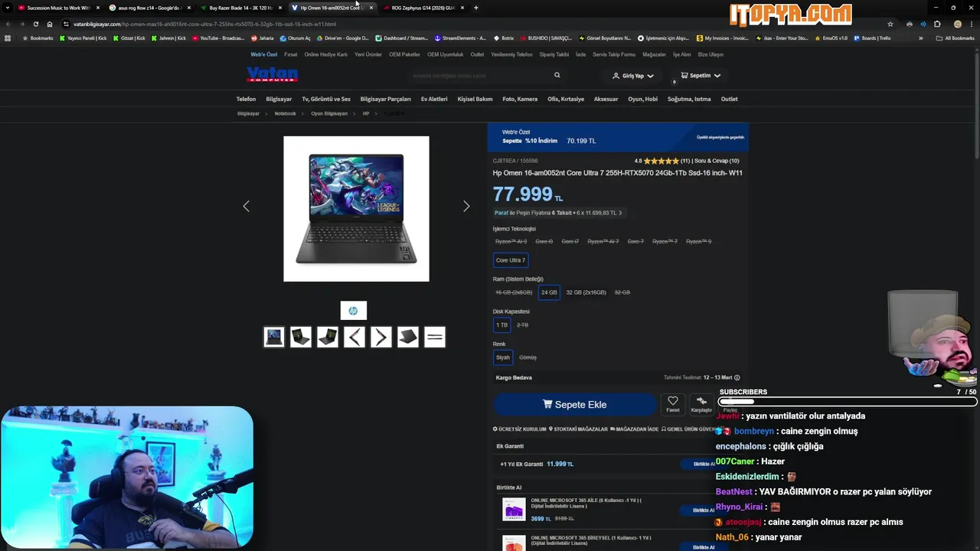The image size is (980, 551).
Task: Click Birlikte Al for Microsoft 365 Aile
Action: pos(704,510)
